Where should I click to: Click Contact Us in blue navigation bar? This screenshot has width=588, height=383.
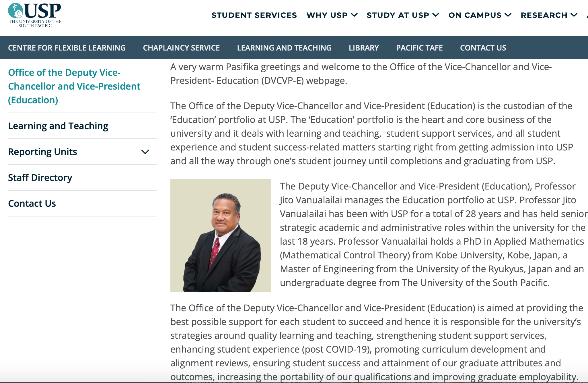coord(483,48)
